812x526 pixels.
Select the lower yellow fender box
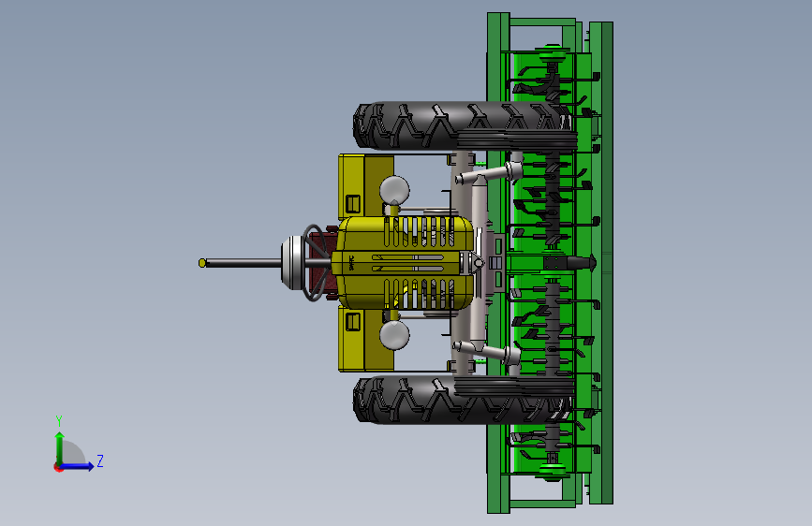coord(365,339)
